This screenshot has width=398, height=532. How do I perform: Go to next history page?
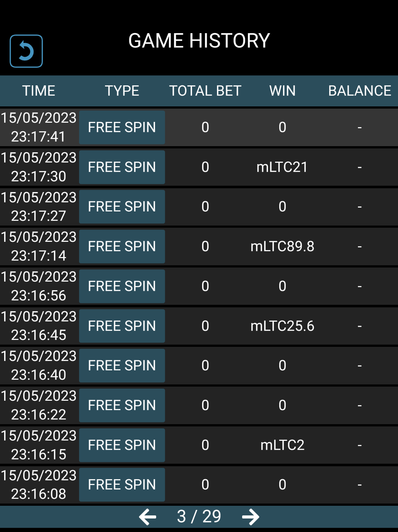pyautogui.click(x=250, y=517)
